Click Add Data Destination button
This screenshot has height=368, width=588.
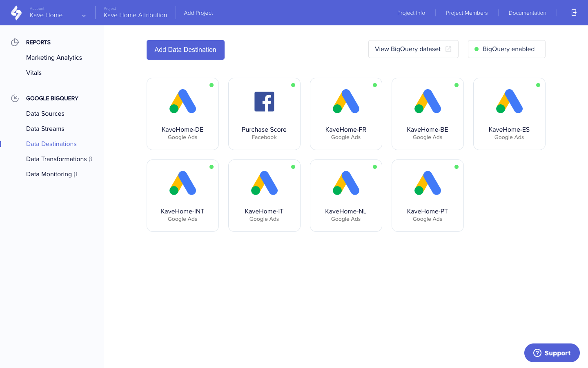185,50
